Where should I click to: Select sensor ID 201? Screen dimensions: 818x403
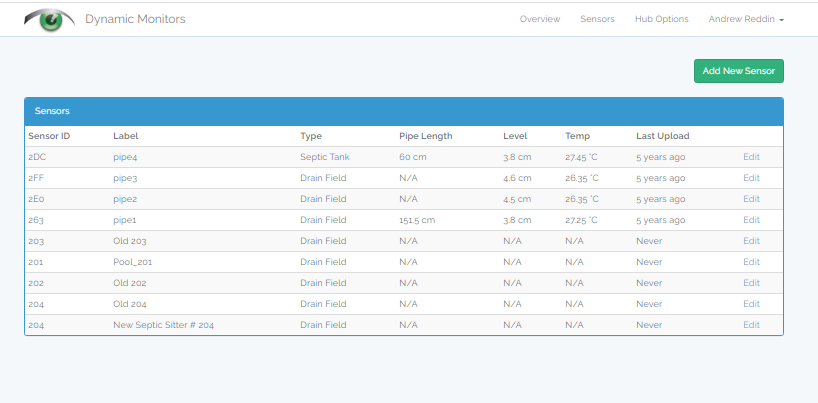tap(35, 262)
